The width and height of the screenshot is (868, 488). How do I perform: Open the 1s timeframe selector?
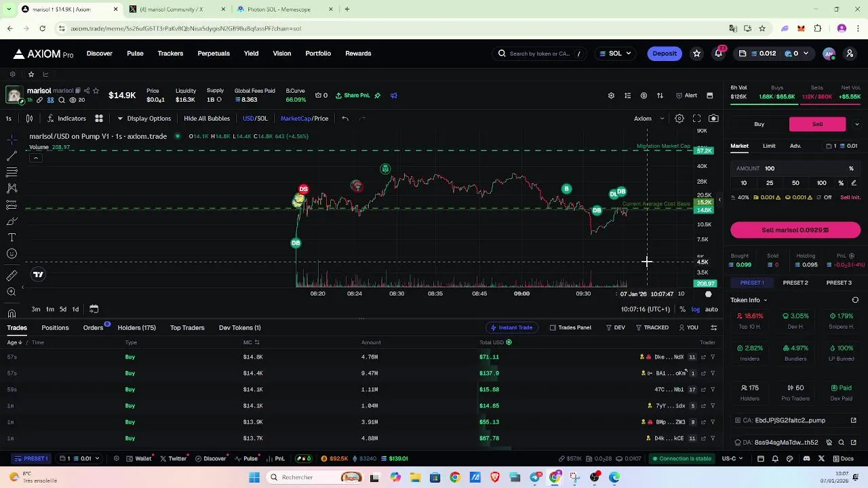click(9, 119)
